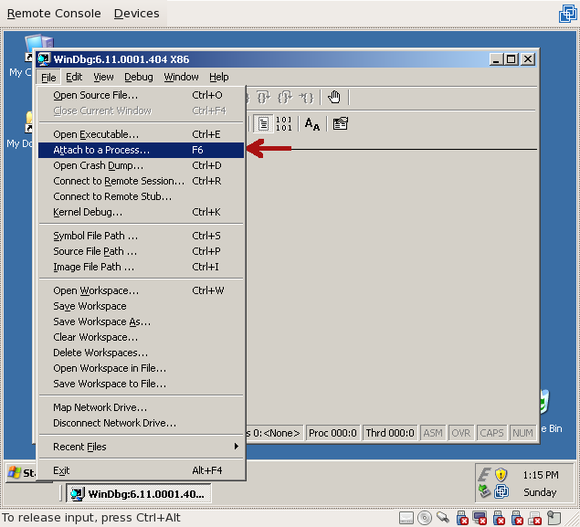580x527 pixels.
Task: Click the blue VMware Tools tray icon
Action: pyautogui.click(x=501, y=491)
